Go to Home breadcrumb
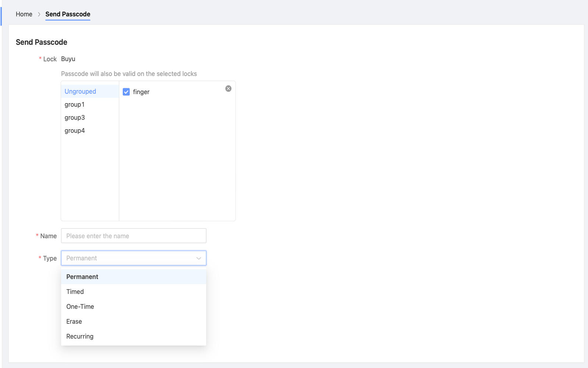 (x=24, y=14)
